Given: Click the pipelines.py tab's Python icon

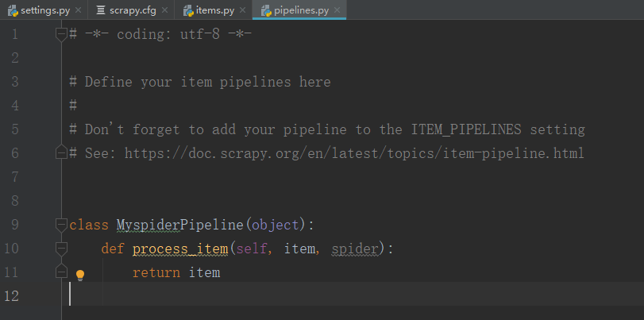Looking at the screenshot, I should click(x=266, y=10).
